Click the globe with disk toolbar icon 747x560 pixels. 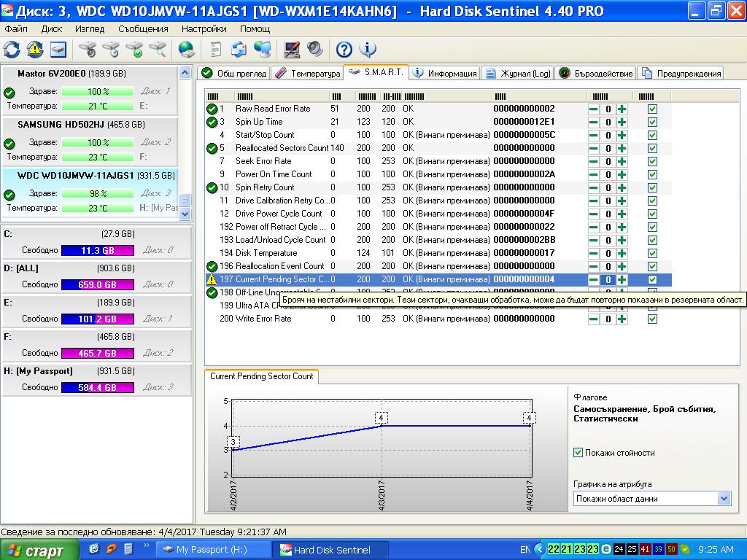(187, 50)
